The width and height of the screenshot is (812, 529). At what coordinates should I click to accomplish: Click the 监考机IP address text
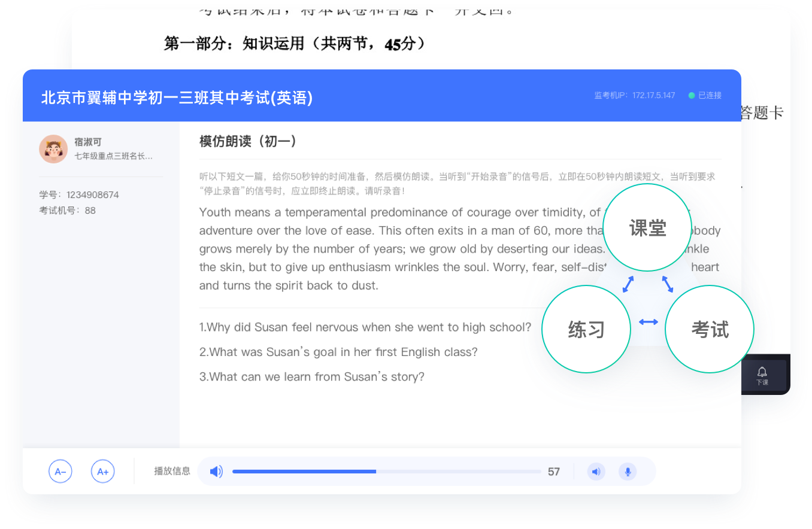tap(634, 96)
